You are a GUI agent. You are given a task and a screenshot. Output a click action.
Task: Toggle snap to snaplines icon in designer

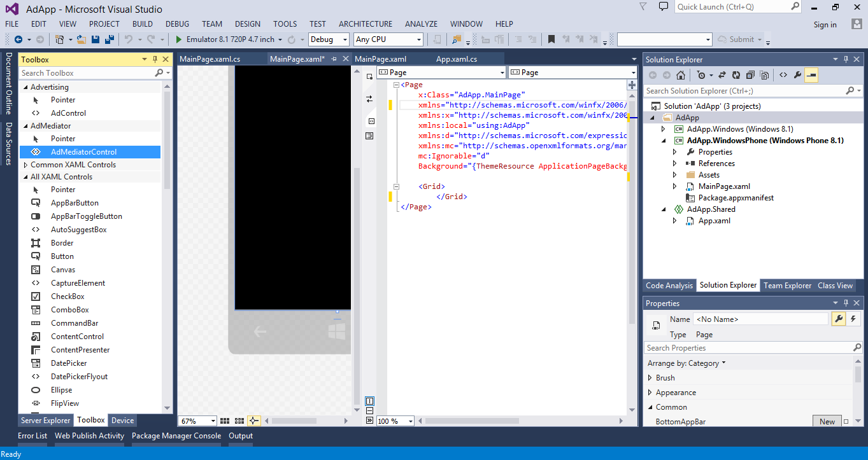254,421
